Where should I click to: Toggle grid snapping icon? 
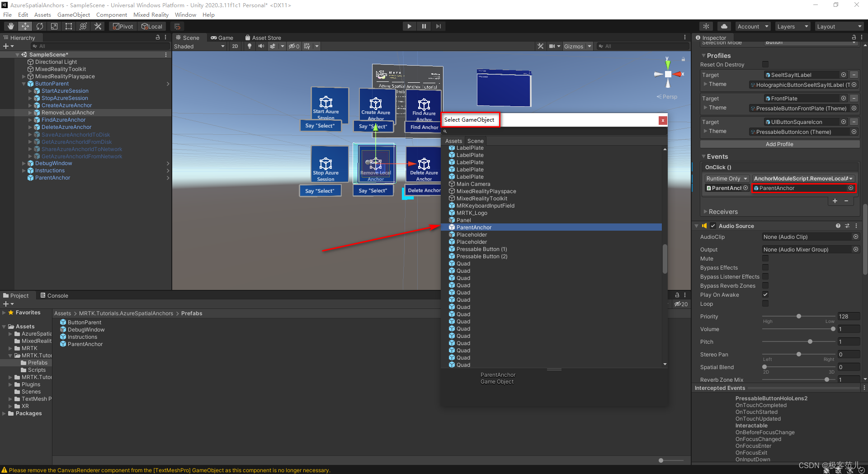pyautogui.click(x=177, y=26)
